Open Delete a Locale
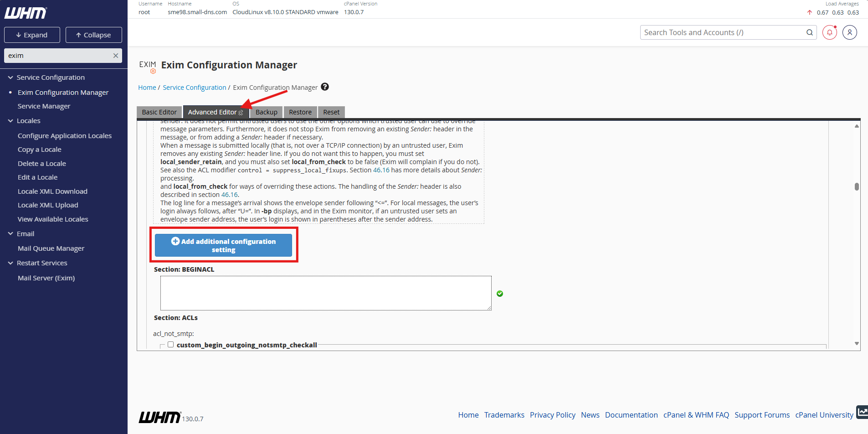This screenshot has width=868, height=434. click(x=42, y=164)
